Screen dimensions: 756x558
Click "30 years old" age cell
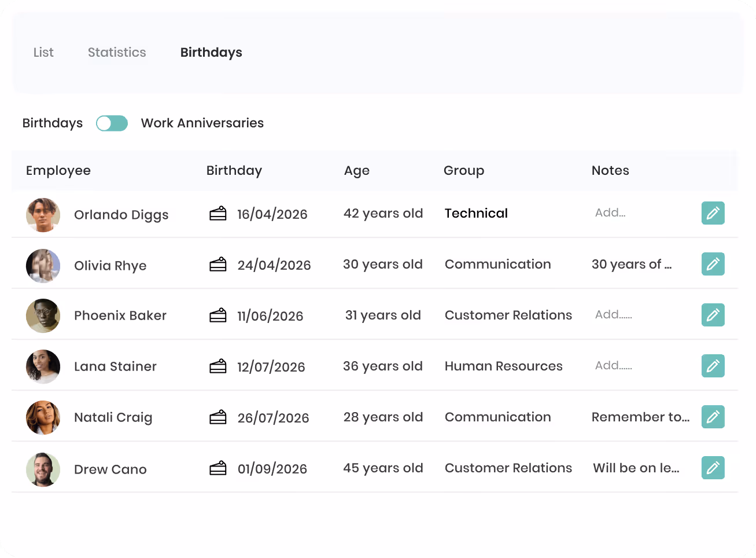(x=383, y=265)
